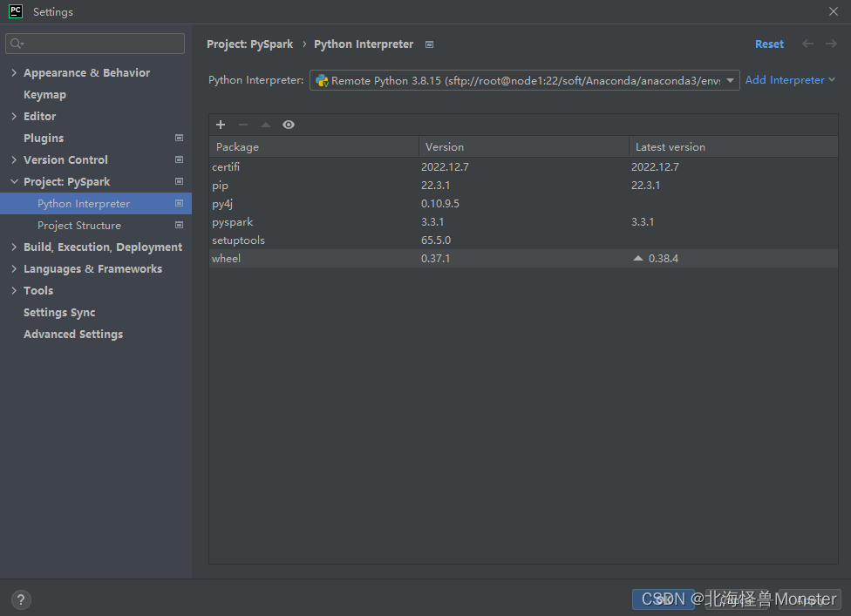Click version 65.5.0 cell
The height and width of the screenshot is (616, 851).
[436, 240]
